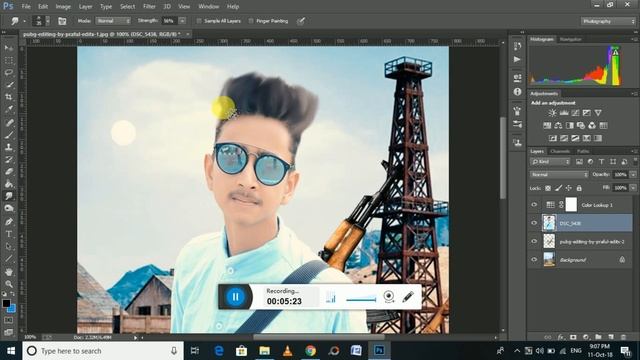Click the Add layer style fx icon
The width and height of the screenshot is (640, 360).
[x=561, y=337]
